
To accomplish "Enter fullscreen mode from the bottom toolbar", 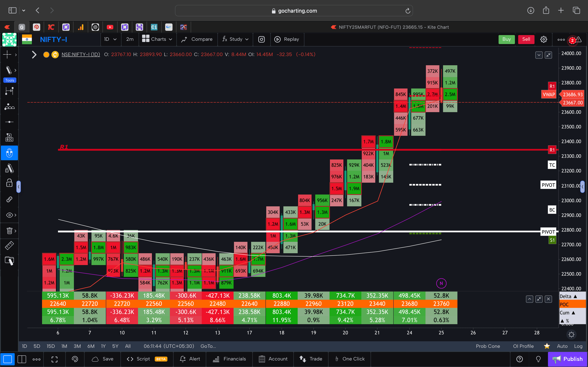I will tap(54, 359).
